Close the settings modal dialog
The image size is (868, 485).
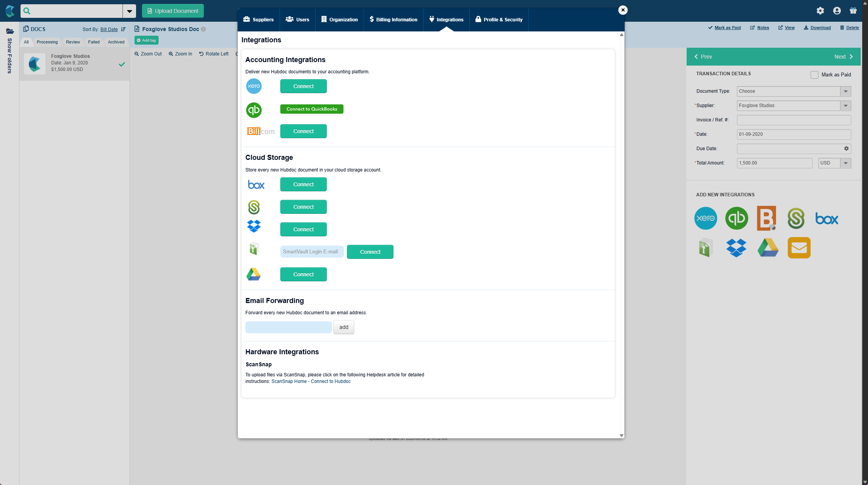[x=623, y=10]
